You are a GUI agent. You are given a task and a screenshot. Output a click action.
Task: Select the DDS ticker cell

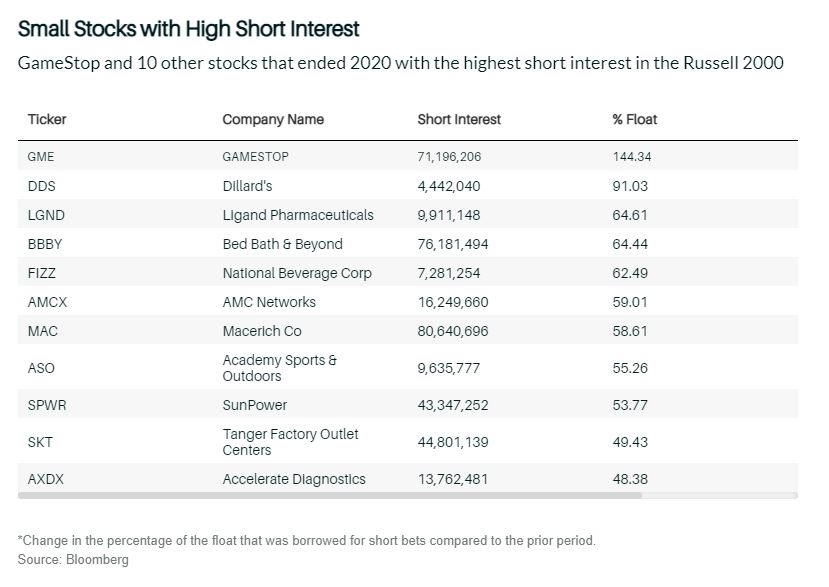(41, 186)
